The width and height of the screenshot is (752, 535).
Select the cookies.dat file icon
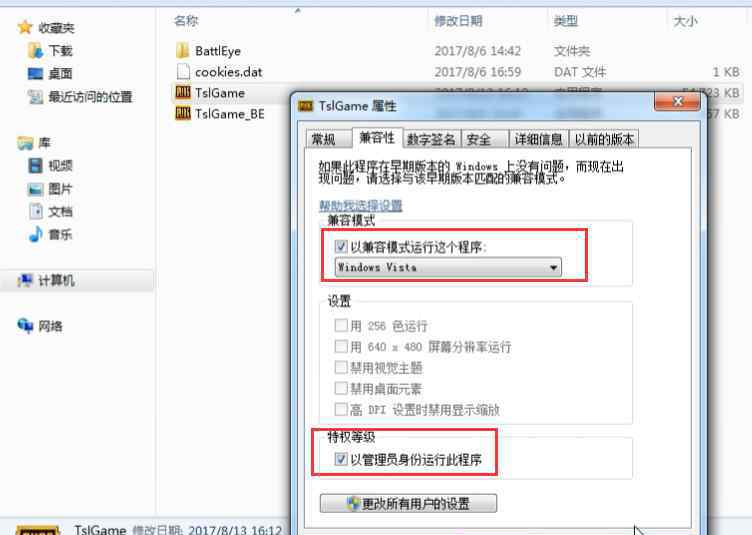183,71
